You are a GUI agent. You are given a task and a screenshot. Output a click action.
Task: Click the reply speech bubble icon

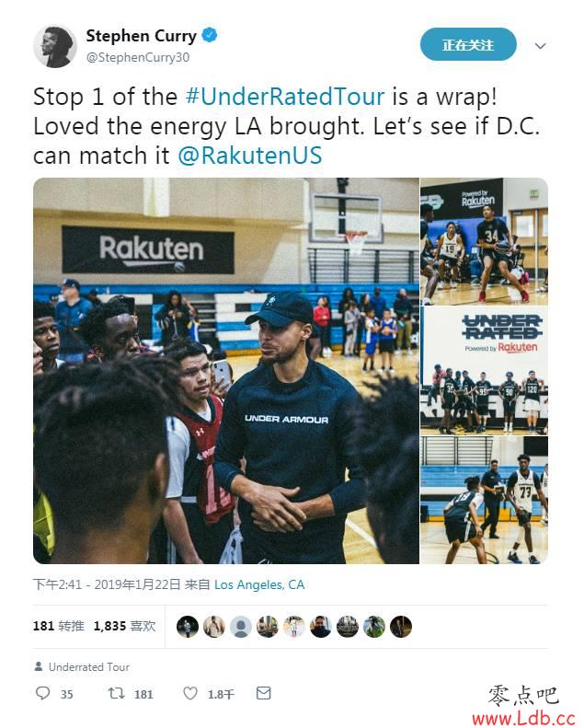pos(42,694)
